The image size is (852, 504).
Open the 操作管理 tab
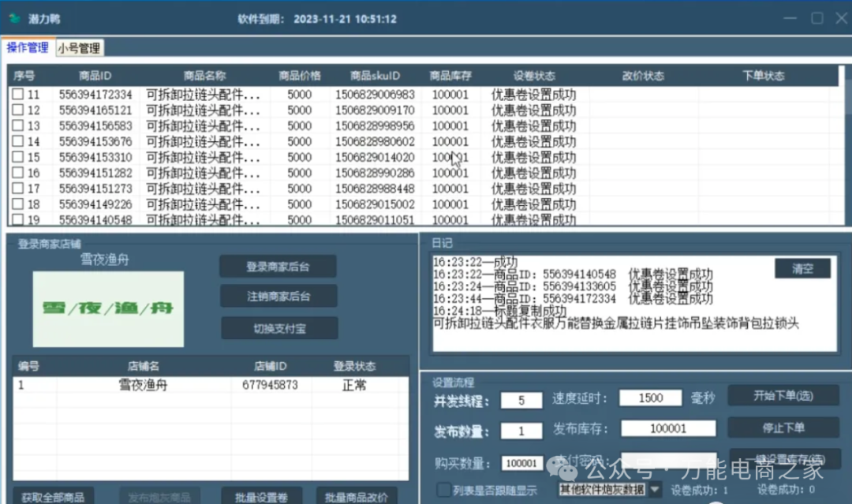(28, 48)
